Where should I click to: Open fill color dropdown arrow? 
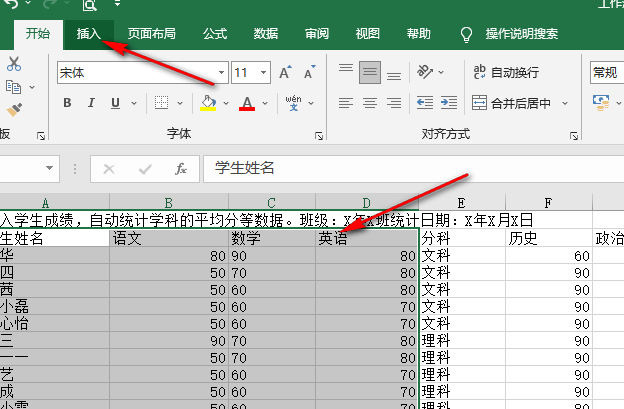click(x=226, y=103)
